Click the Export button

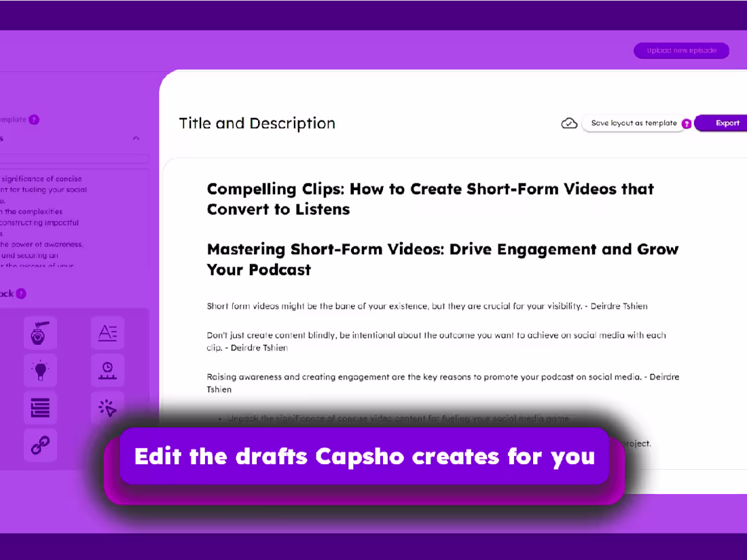tap(729, 123)
